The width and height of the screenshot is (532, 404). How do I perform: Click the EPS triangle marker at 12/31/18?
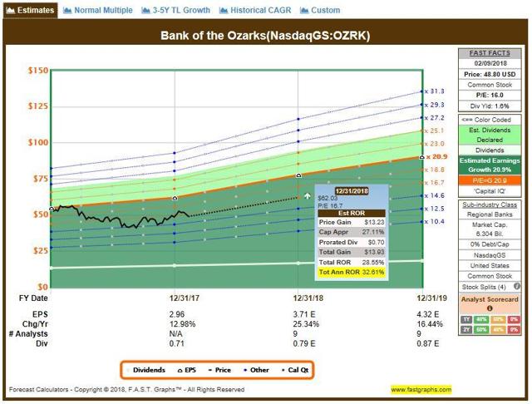(298, 175)
